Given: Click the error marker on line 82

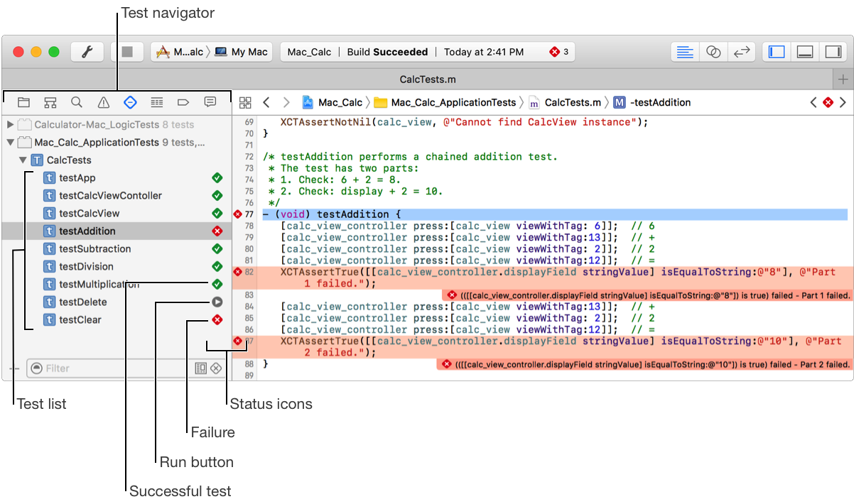Looking at the screenshot, I should pos(238,272).
